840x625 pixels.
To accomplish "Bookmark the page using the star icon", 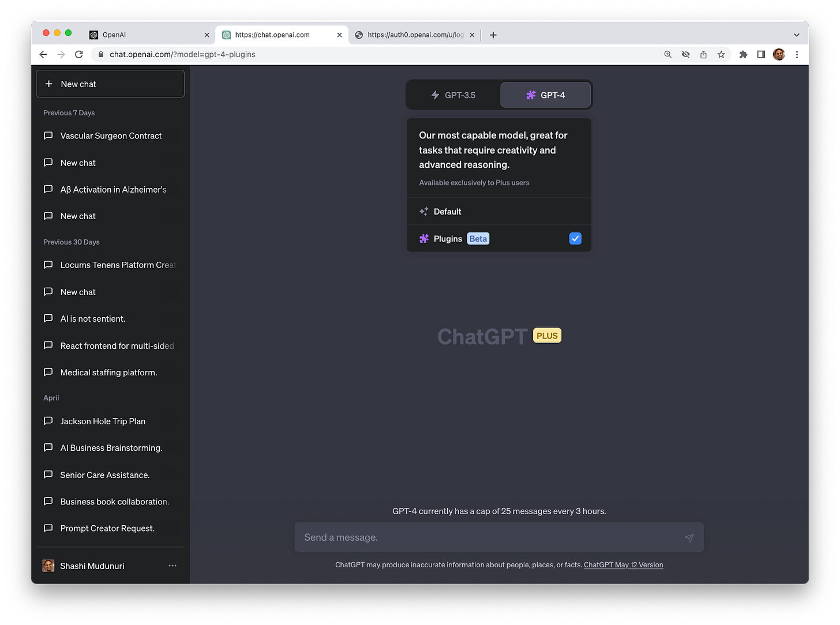I will (721, 54).
